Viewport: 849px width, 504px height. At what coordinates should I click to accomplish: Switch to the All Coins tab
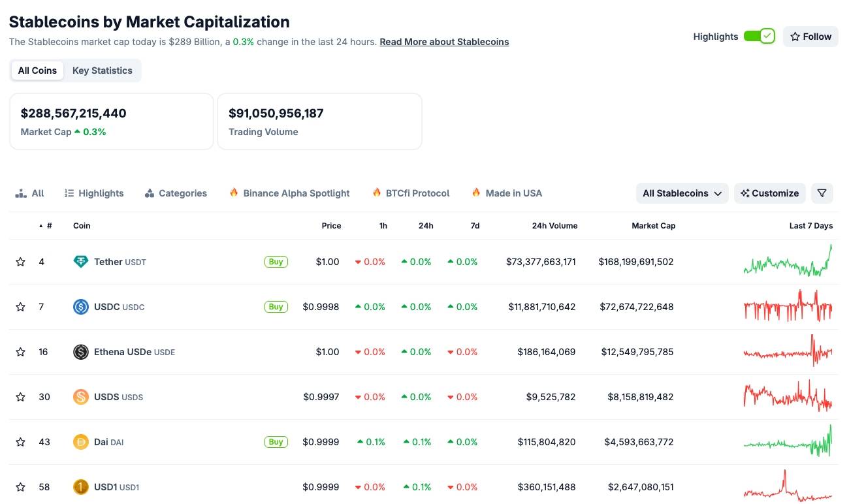[x=37, y=71]
